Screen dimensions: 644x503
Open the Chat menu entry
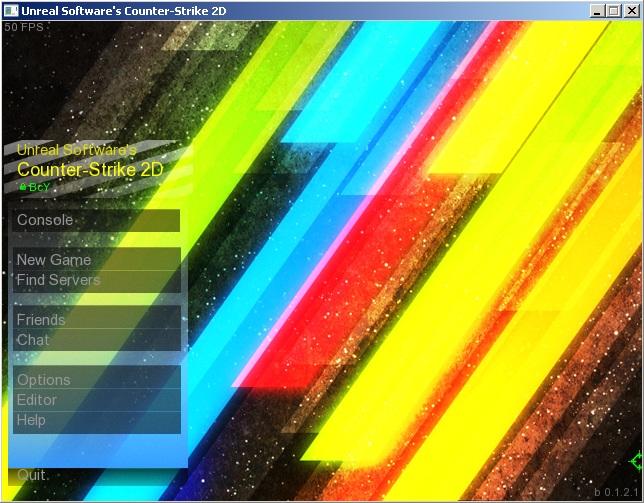pos(97,340)
